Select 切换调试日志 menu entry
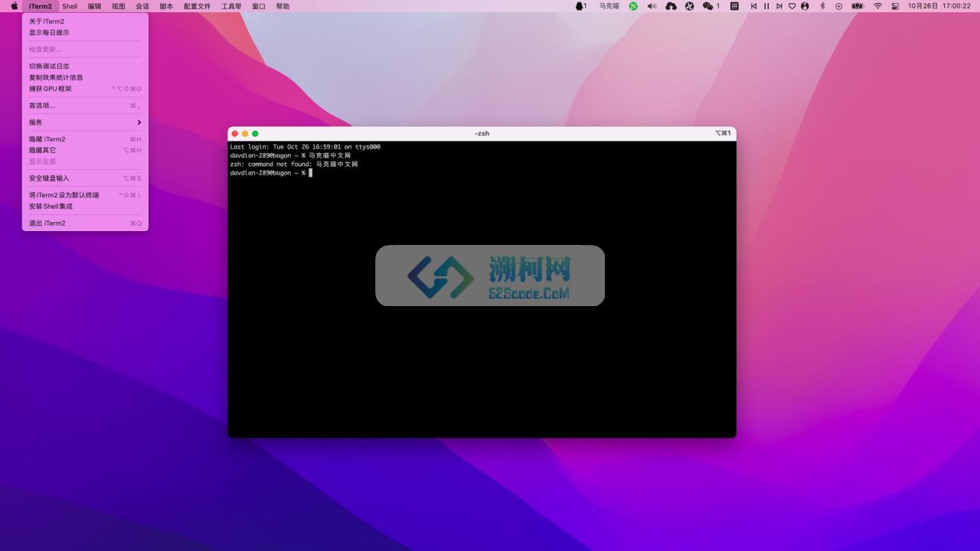980x551 pixels. click(85, 67)
